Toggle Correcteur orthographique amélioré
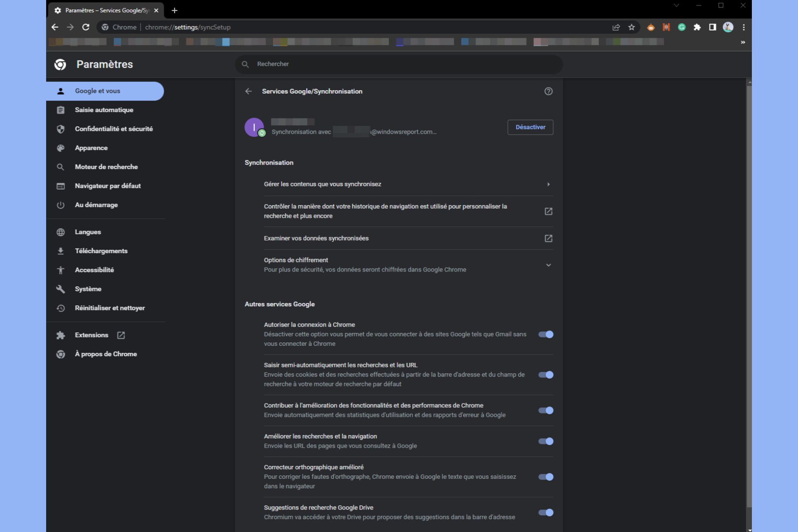The width and height of the screenshot is (798, 532). pyautogui.click(x=546, y=477)
